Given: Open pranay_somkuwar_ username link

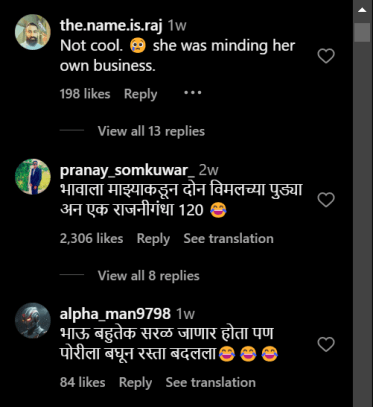Looking at the screenshot, I should coord(127,170).
